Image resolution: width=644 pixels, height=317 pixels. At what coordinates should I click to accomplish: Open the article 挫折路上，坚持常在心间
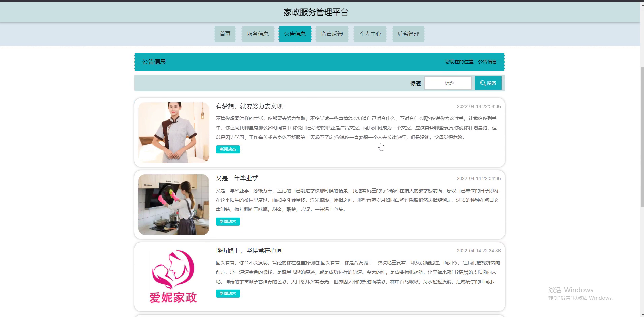249,251
